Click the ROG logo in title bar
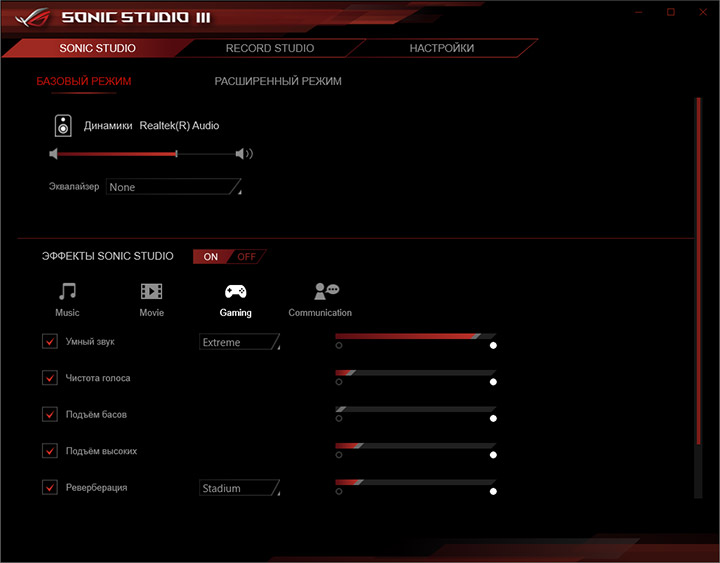This screenshot has height=563, width=720. [32, 17]
